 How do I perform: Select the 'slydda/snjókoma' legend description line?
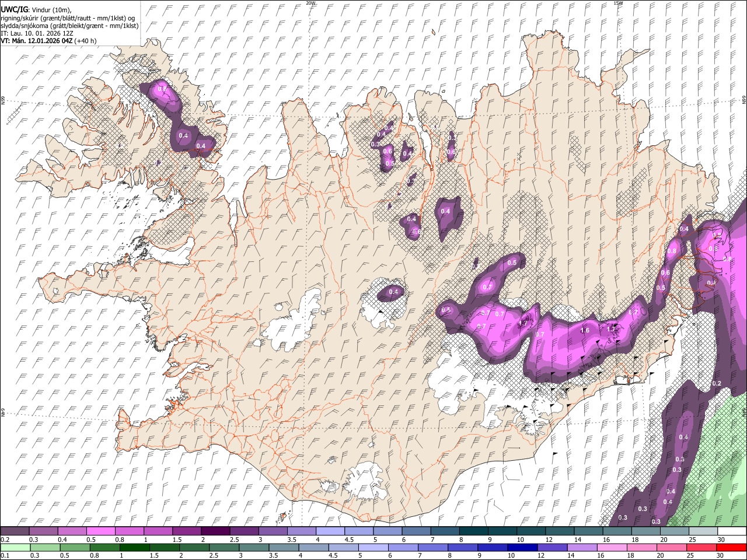coord(70,26)
